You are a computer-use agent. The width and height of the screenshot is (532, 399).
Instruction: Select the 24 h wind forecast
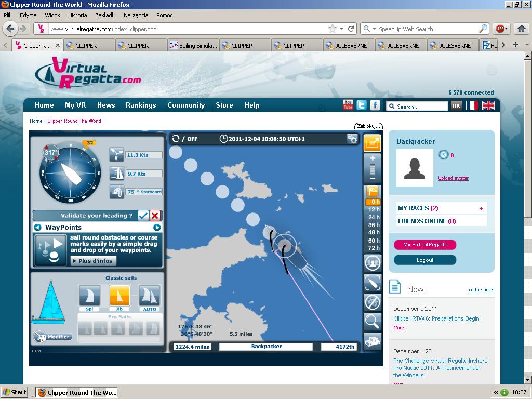[374, 217]
